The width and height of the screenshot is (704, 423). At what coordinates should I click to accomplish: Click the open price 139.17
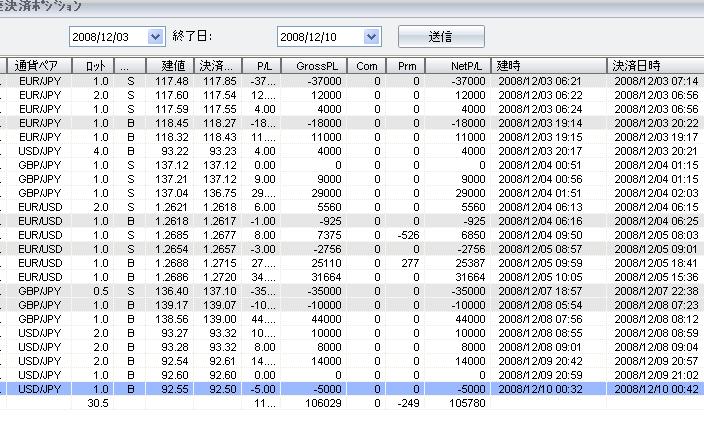point(172,305)
